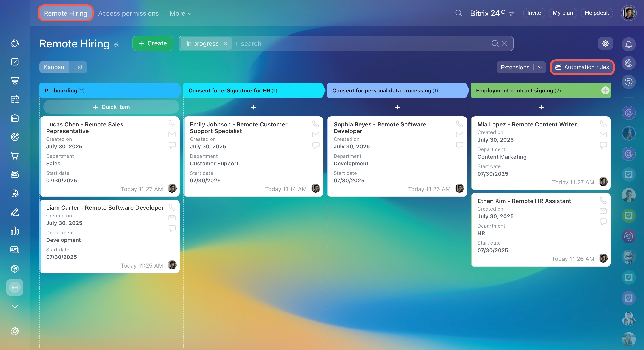Click responsible avatar on Lucas Chen card

tap(172, 188)
